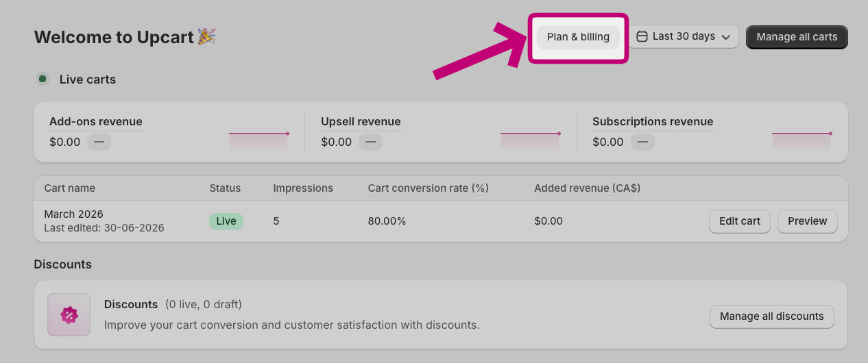Click the Status column header
This screenshot has height=363, width=868.
225,188
